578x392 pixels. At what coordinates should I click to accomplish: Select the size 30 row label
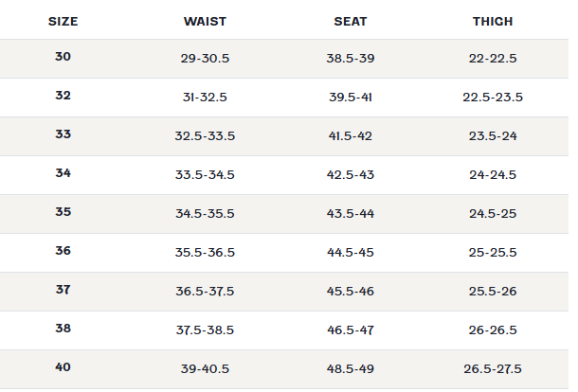(63, 57)
